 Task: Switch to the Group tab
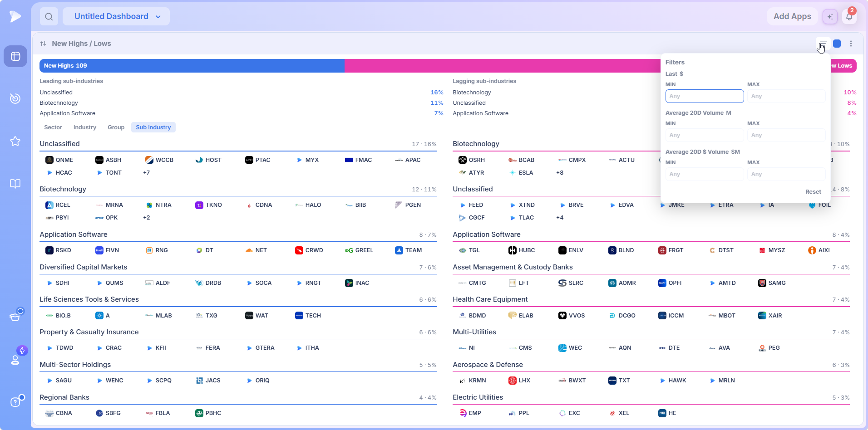(x=116, y=127)
